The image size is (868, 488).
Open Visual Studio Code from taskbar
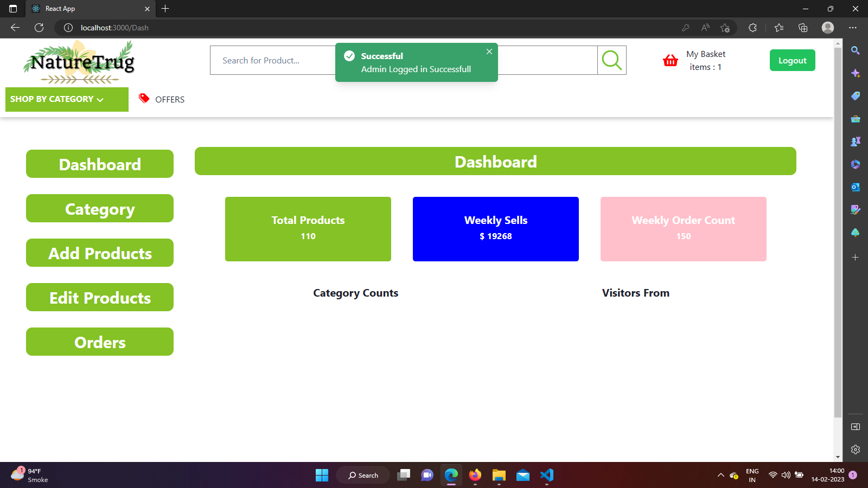[x=547, y=475]
